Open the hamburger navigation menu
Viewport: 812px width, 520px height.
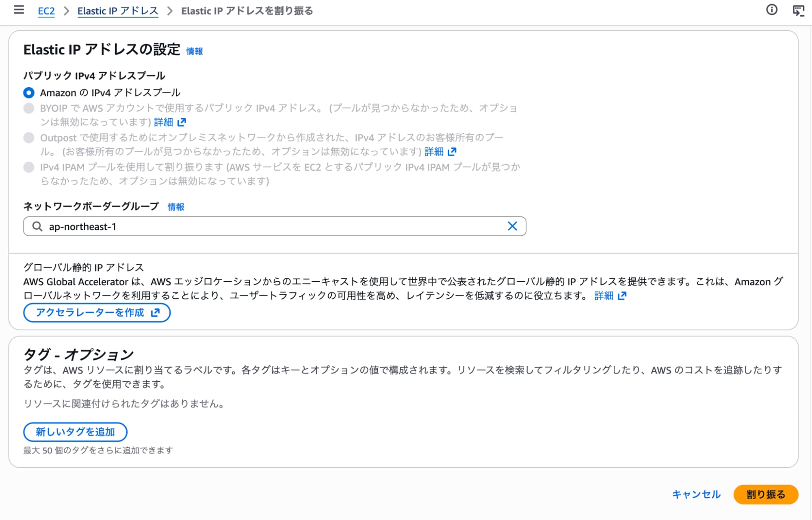pos(19,10)
